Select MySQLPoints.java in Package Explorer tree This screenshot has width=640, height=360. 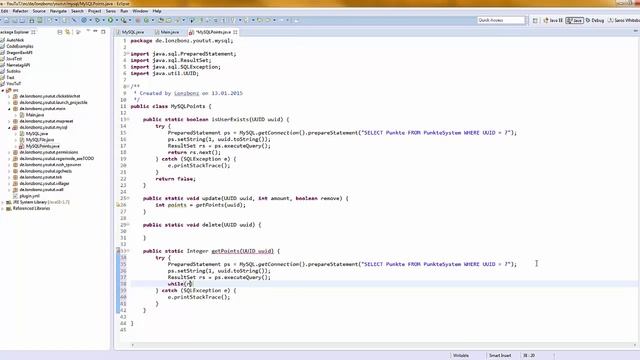pos(42,146)
